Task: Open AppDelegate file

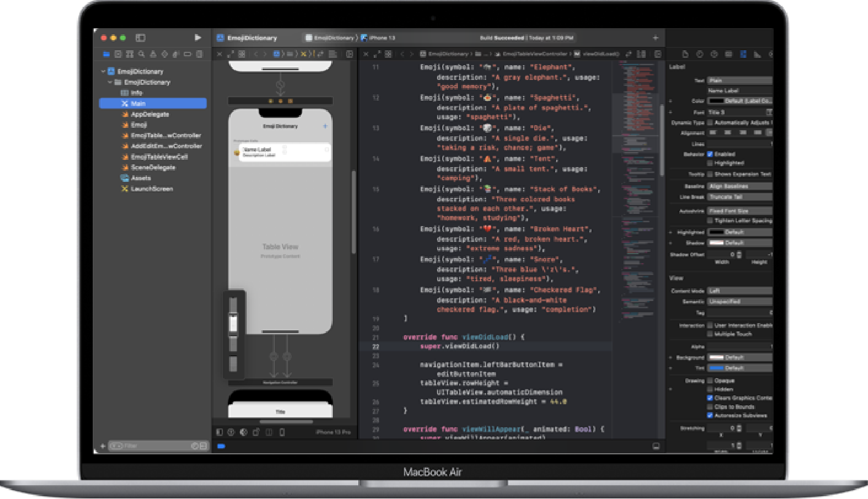Action: tap(150, 114)
